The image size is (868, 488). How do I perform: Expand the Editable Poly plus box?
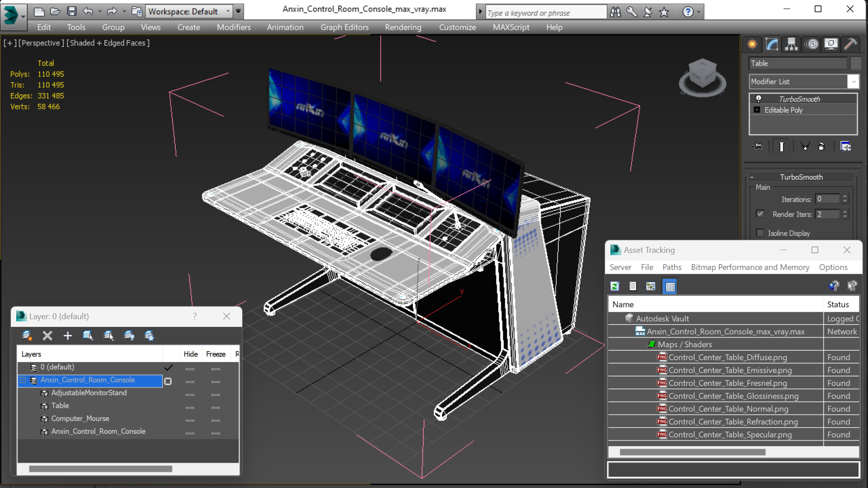757,110
